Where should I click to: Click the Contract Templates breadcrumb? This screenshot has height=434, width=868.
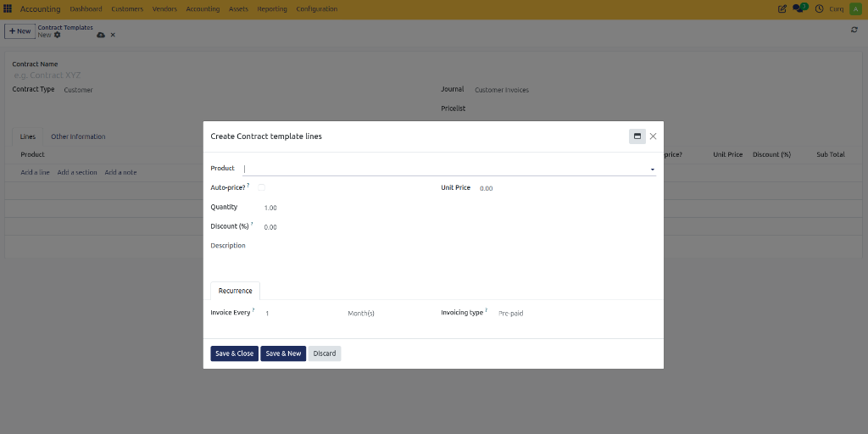[65, 27]
